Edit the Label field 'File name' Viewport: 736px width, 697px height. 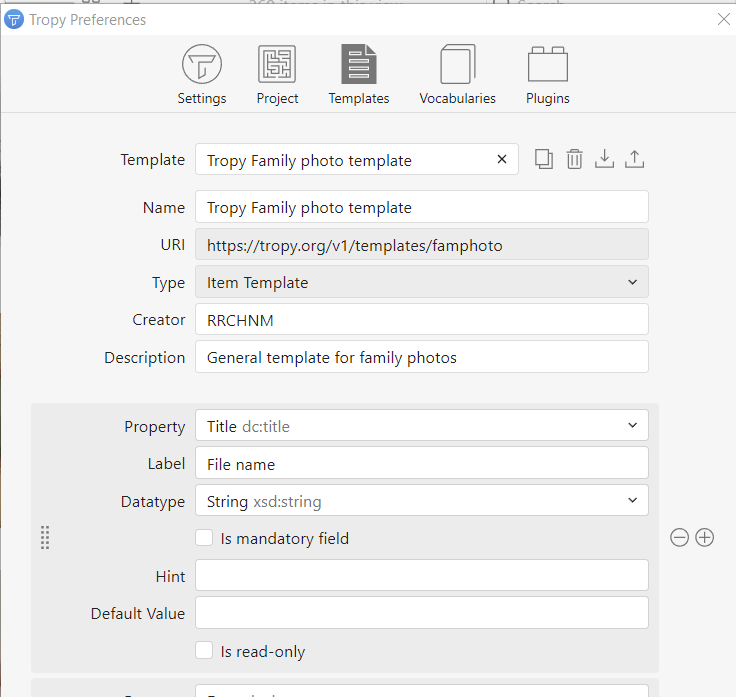coord(422,463)
